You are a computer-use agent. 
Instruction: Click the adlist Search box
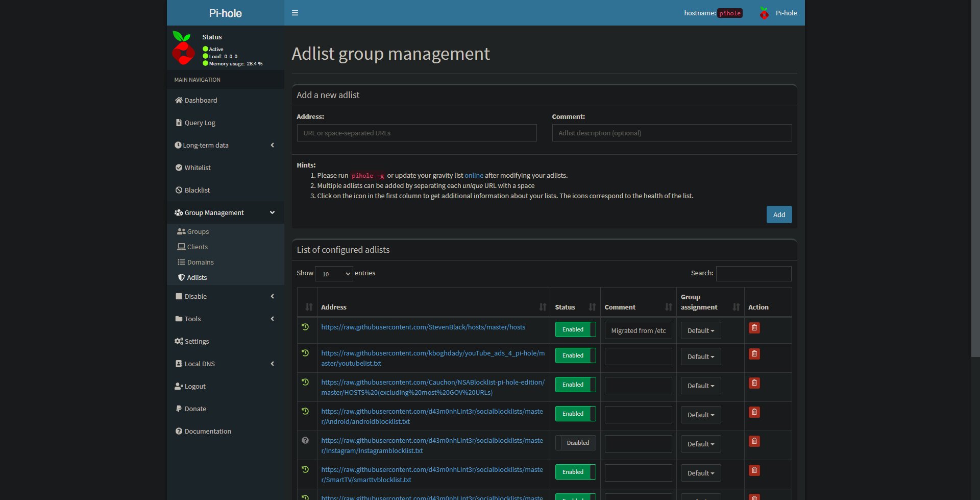pyautogui.click(x=753, y=273)
